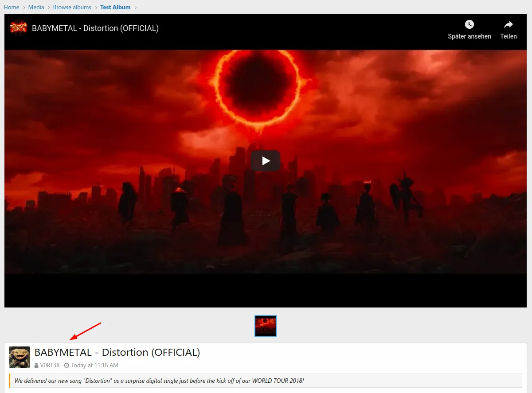
Task: Click the Distortion description text box
Action: tap(265, 381)
